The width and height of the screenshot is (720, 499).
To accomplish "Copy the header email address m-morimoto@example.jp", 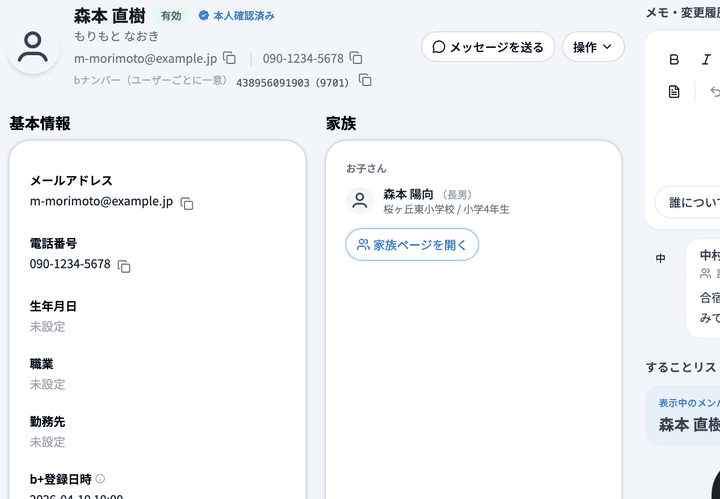I will [230, 58].
